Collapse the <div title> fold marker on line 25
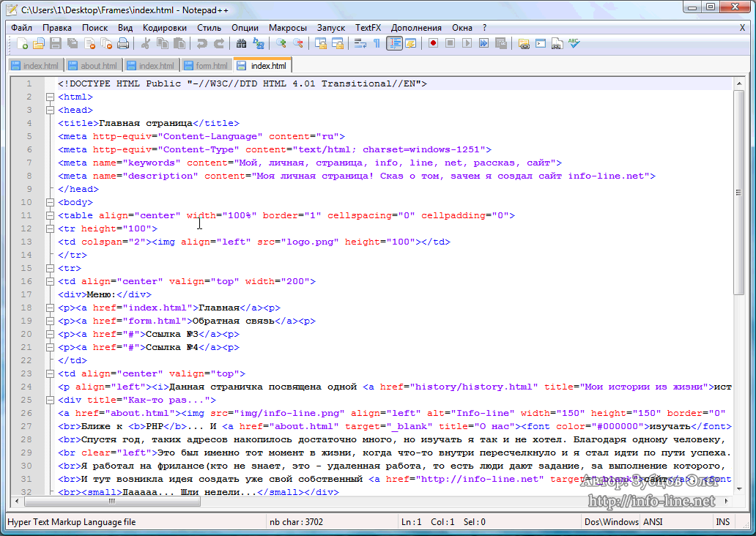Viewport: 756px width, 536px height. [50, 400]
